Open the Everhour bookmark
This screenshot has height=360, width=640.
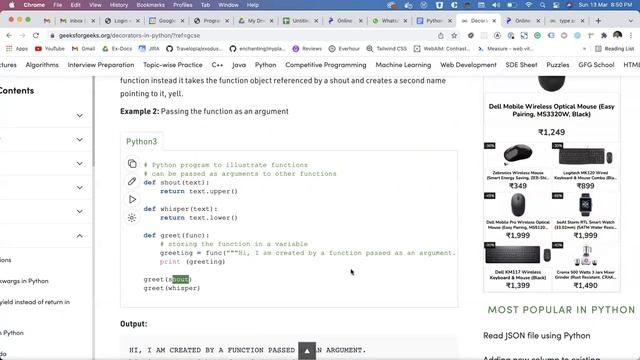[344, 49]
